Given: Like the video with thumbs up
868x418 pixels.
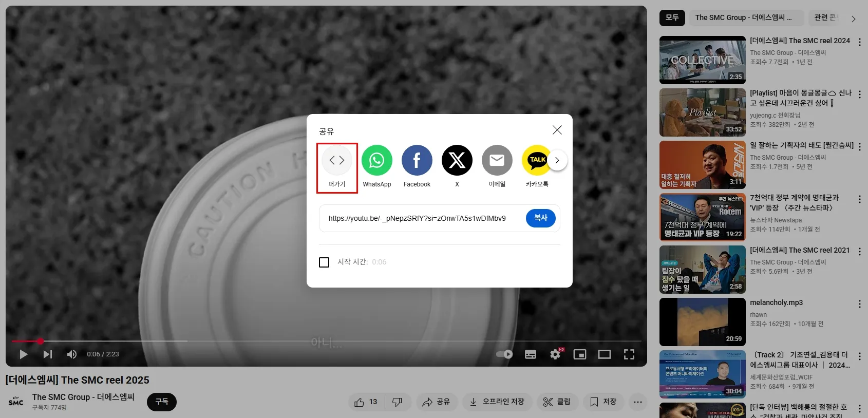Looking at the screenshot, I should 366,402.
